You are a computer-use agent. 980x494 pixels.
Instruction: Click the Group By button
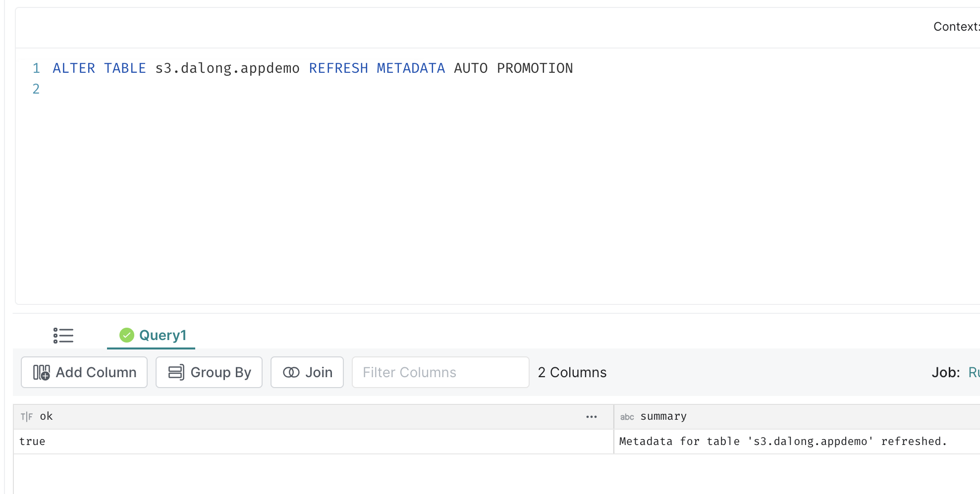click(209, 372)
